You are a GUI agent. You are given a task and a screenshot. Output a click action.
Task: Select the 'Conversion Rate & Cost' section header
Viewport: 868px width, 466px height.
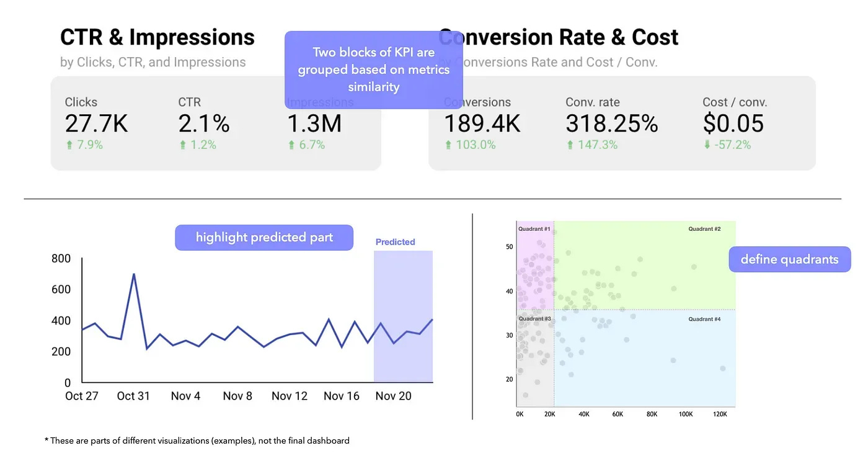[x=558, y=37]
